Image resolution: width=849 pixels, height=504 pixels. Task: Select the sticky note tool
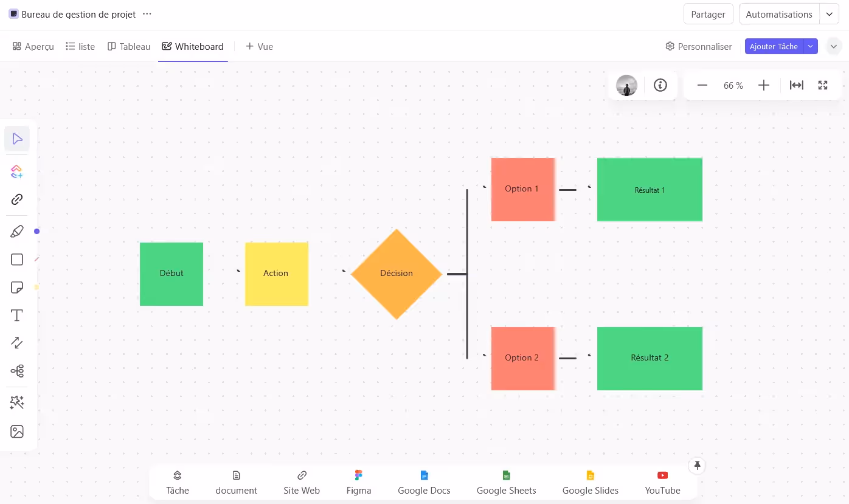tap(17, 287)
